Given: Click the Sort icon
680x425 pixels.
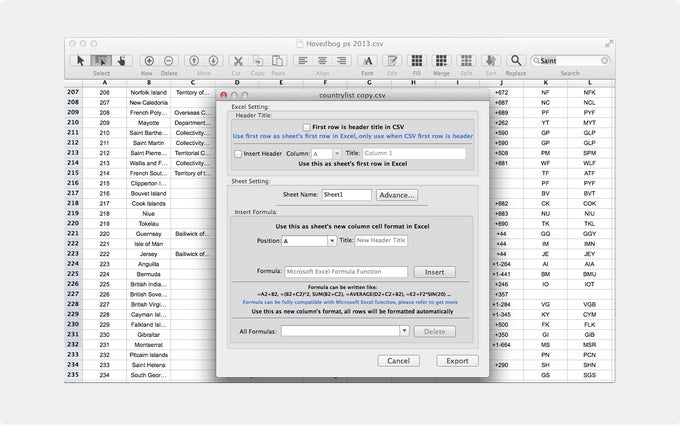Looking at the screenshot, I should [491, 61].
